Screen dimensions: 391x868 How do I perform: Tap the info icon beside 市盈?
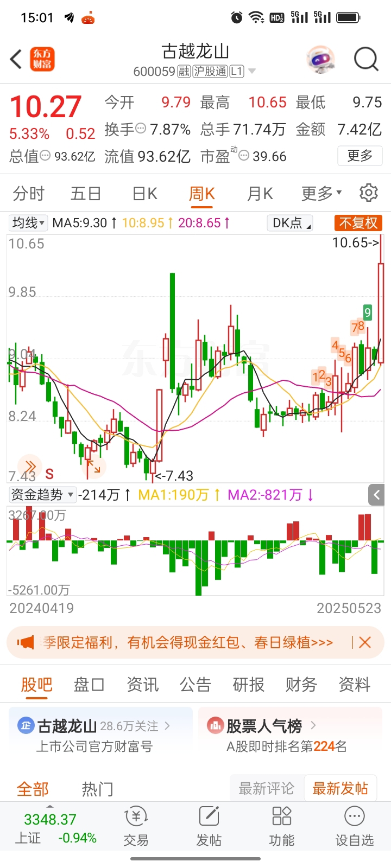(x=244, y=156)
